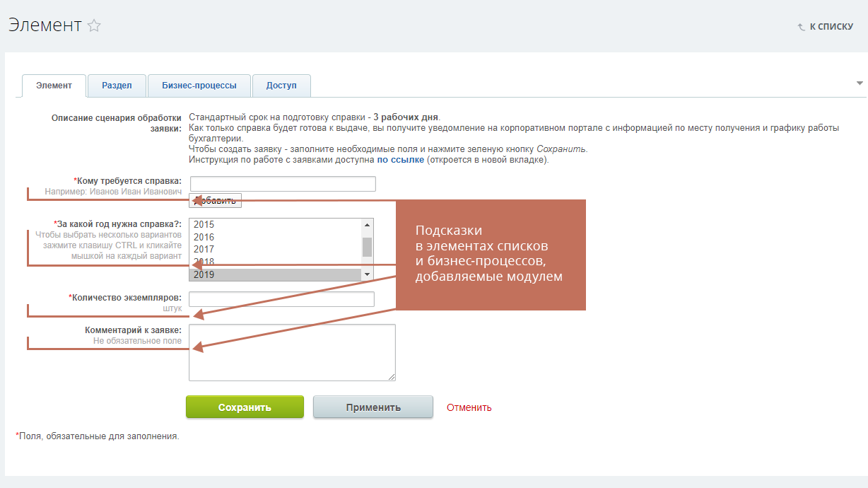The height and width of the screenshot is (488, 868).
Task: Open the Доступ tab
Action: [281, 86]
